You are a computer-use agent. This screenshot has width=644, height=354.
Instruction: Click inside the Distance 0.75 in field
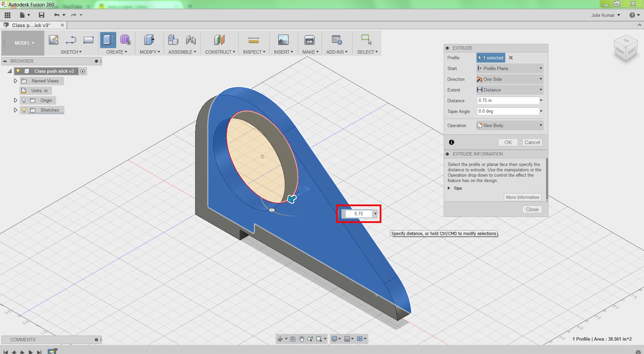(x=506, y=100)
